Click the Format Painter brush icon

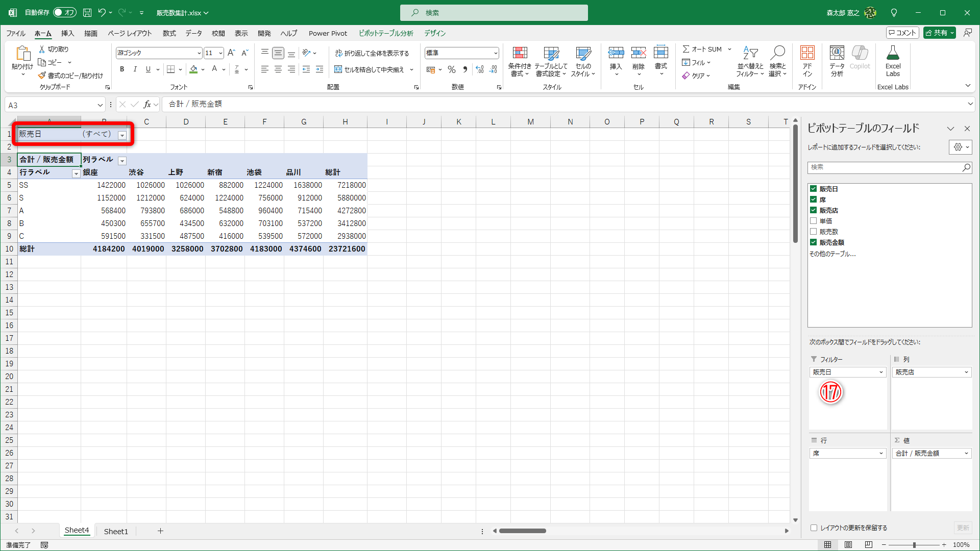[42, 76]
